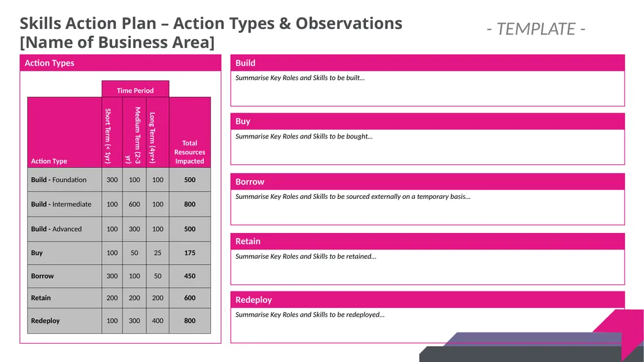Select the '- TEMPLATE -' label
The height and width of the screenshot is (362, 644).
tap(536, 29)
